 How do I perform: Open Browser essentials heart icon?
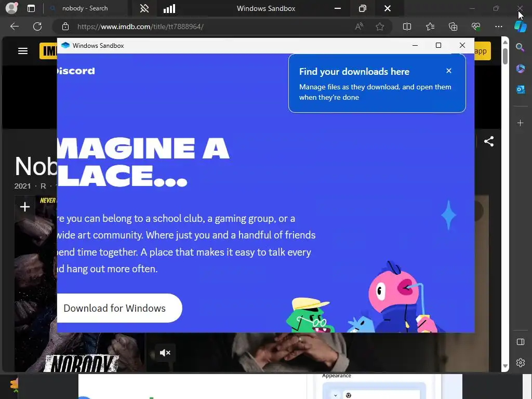476,26
